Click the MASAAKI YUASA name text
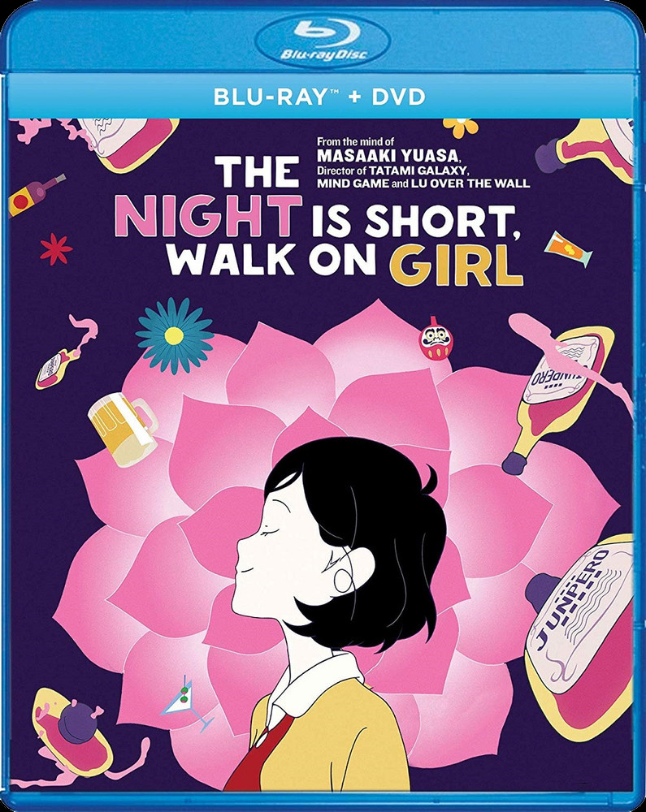This screenshot has height=812, width=646. click(x=388, y=155)
